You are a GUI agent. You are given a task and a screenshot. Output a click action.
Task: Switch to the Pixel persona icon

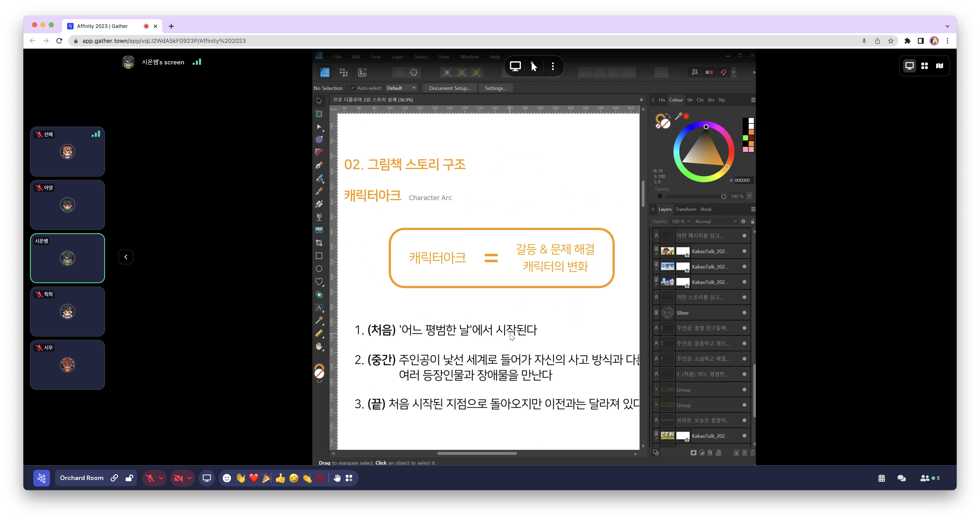click(x=344, y=72)
